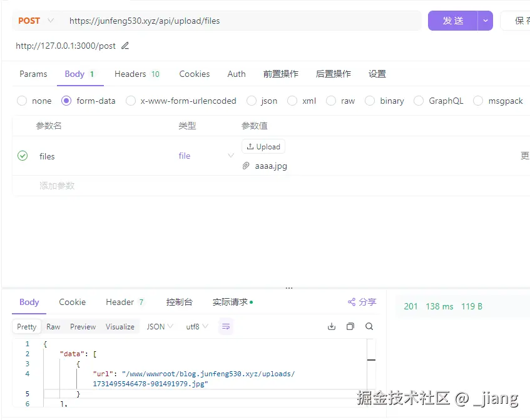
Task: Toggle line-wrap icon in response toolbar
Action: pos(226,326)
